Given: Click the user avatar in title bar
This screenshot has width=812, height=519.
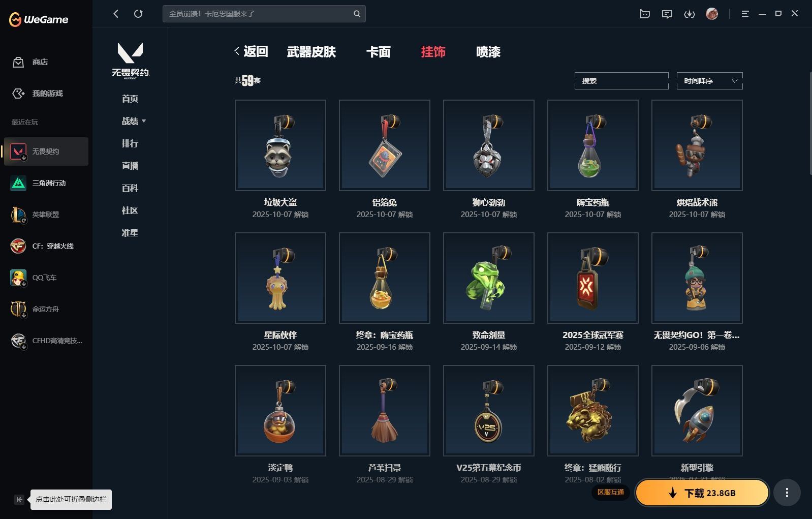Looking at the screenshot, I should pos(712,14).
